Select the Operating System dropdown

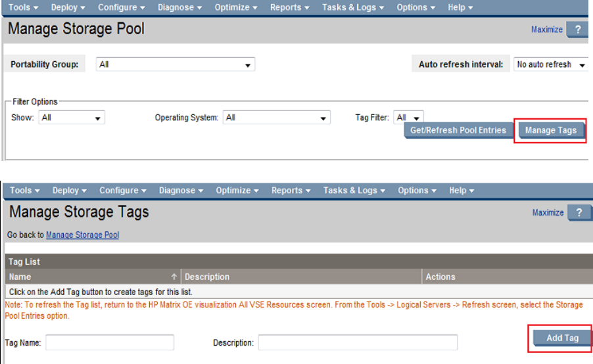[x=276, y=118]
